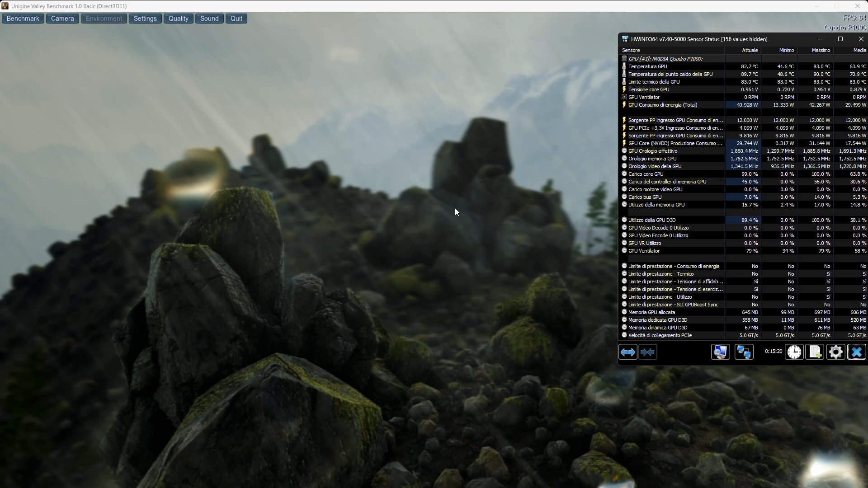Open the Sound menu
Screen dimensions: 868x488
(x=209, y=19)
